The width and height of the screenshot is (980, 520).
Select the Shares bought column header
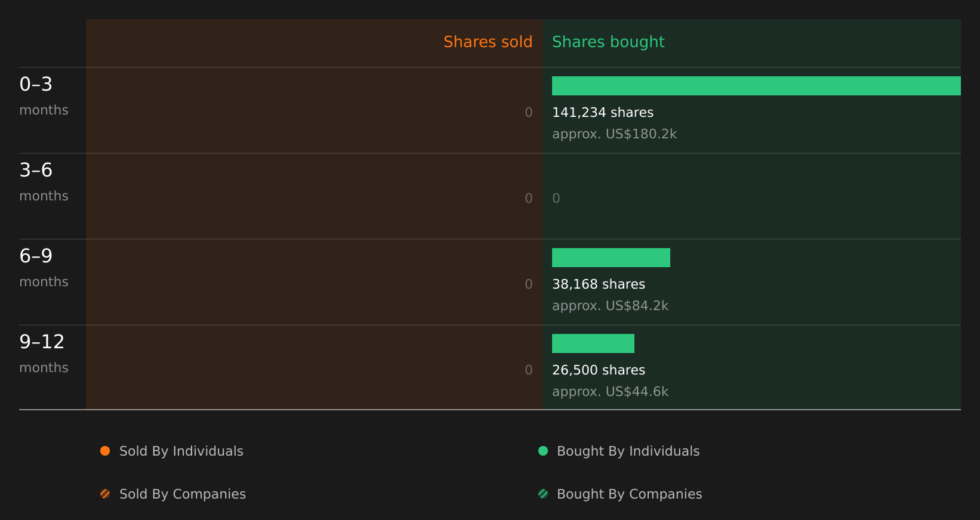coord(608,42)
